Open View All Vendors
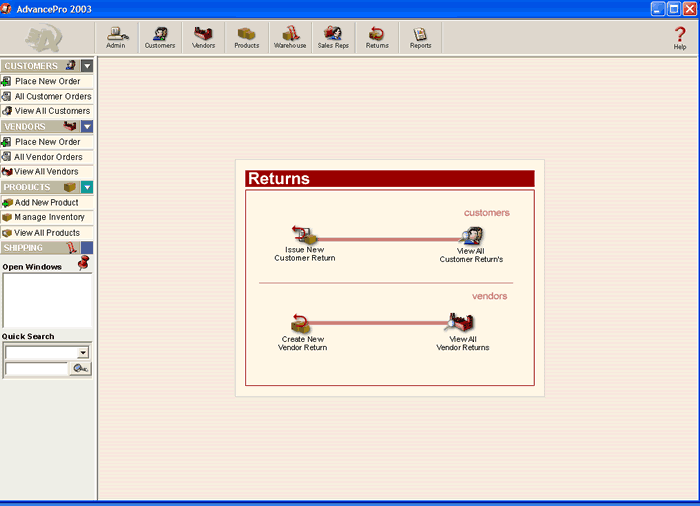Screen dimensions: 700x506 click(47, 172)
